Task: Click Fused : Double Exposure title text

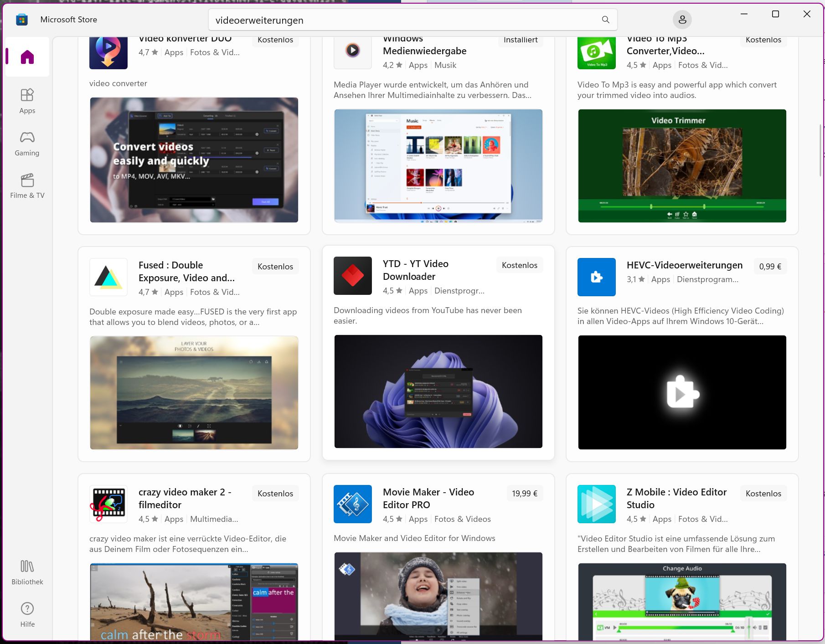Action: pyautogui.click(x=187, y=272)
